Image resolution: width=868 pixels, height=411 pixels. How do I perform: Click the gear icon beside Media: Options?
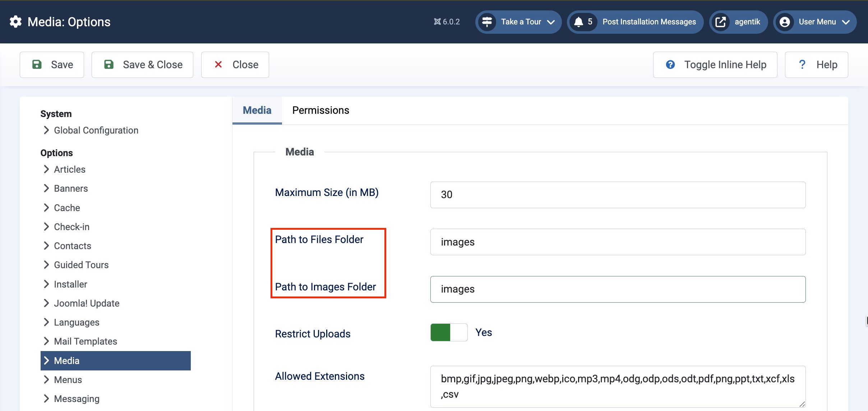coord(15,22)
